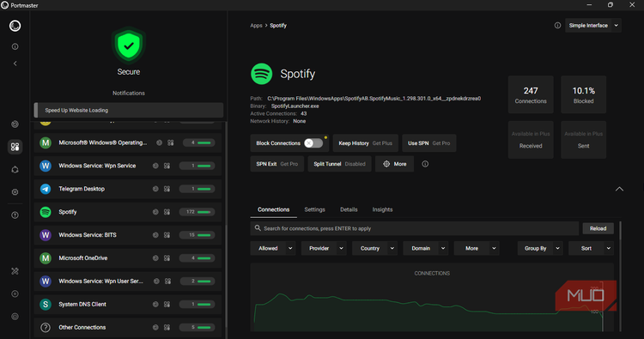Open the Group By dropdown
The height and width of the screenshot is (339, 644).
pos(540,248)
